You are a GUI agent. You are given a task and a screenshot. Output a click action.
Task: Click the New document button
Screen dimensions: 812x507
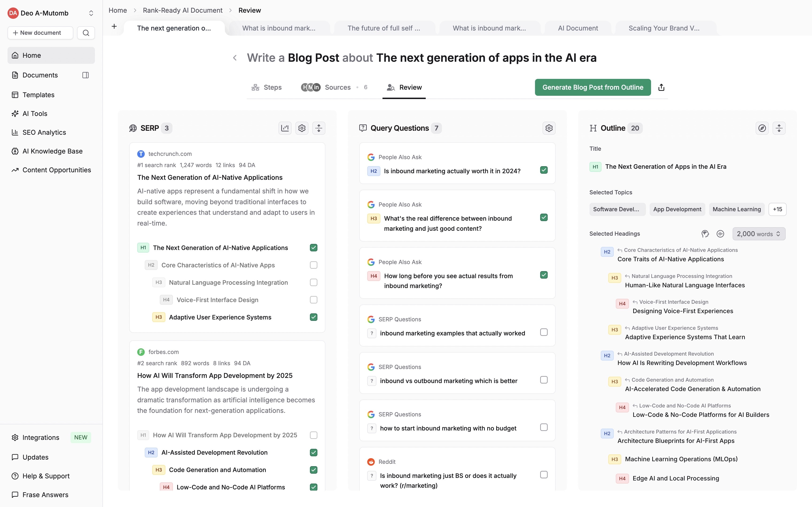point(40,33)
